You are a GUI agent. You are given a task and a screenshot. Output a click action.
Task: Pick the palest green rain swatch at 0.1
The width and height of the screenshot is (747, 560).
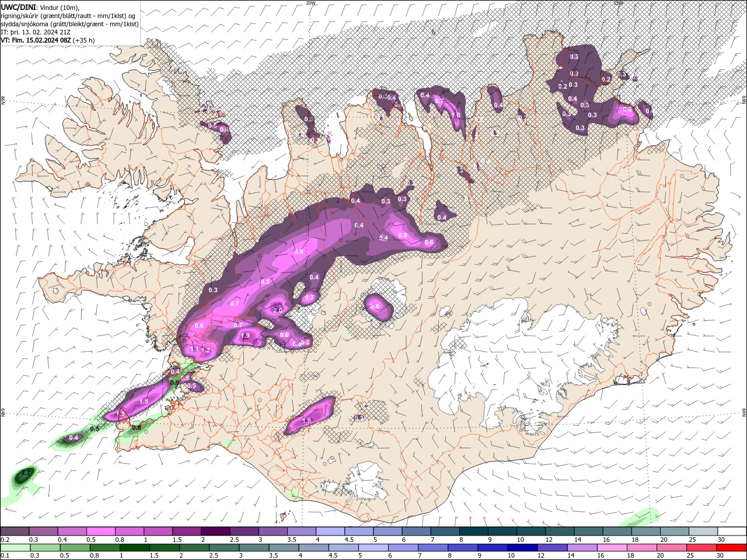tap(15, 547)
